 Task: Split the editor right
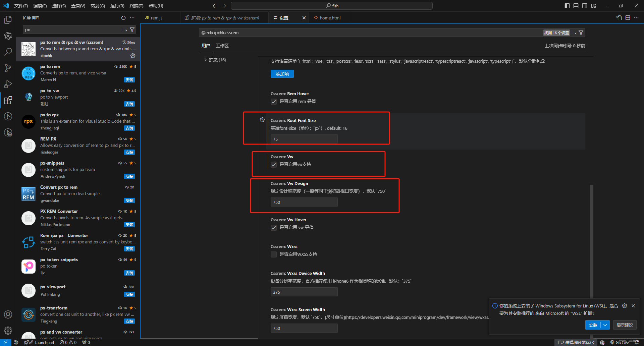628,18
